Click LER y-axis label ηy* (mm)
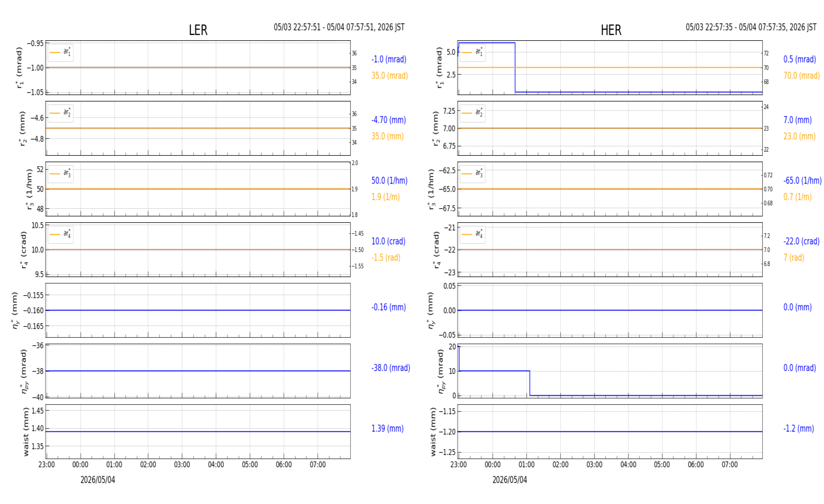 coord(15,310)
